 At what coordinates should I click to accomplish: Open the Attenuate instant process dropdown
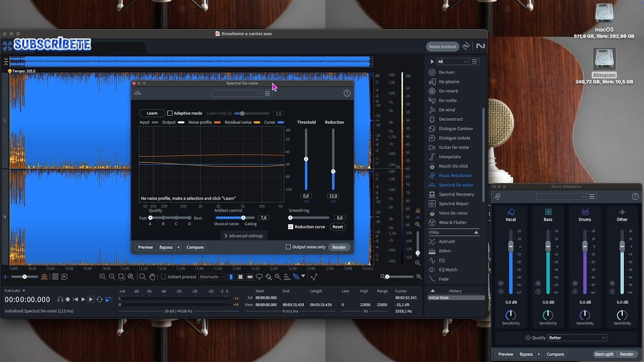211,277
